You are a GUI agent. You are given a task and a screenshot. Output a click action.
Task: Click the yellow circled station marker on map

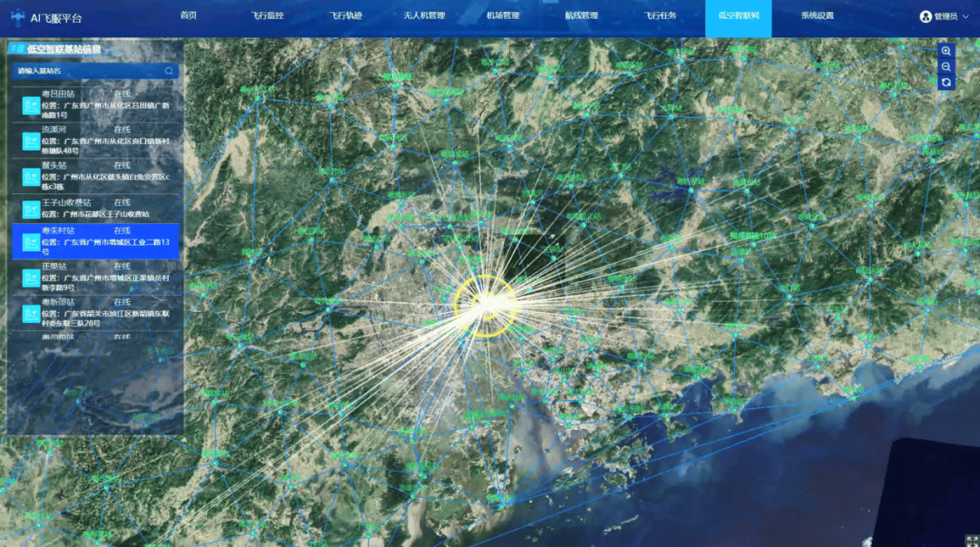[485, 307]
